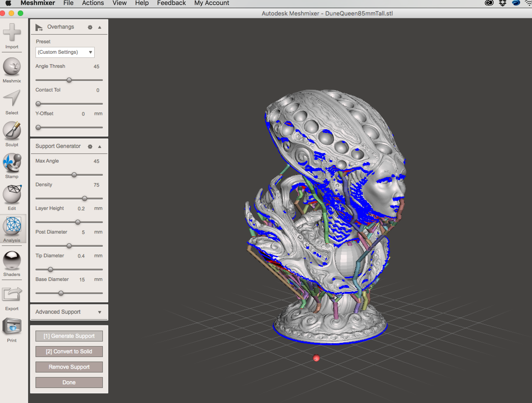Screen dimensions: 532x403
Task: Click the Export icon
Action: point(12,294)
